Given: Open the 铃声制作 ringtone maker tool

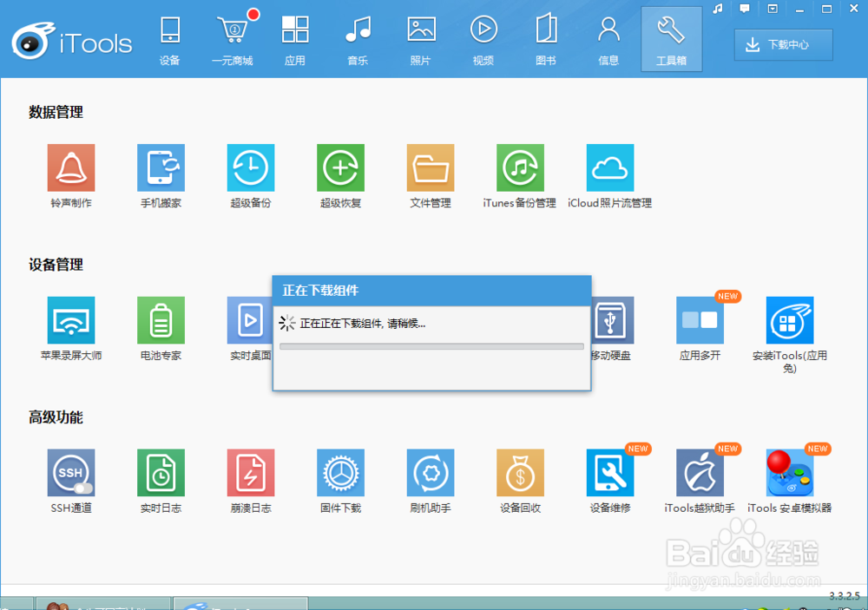Looking at the screenshot, I should [x=71, y=167].
